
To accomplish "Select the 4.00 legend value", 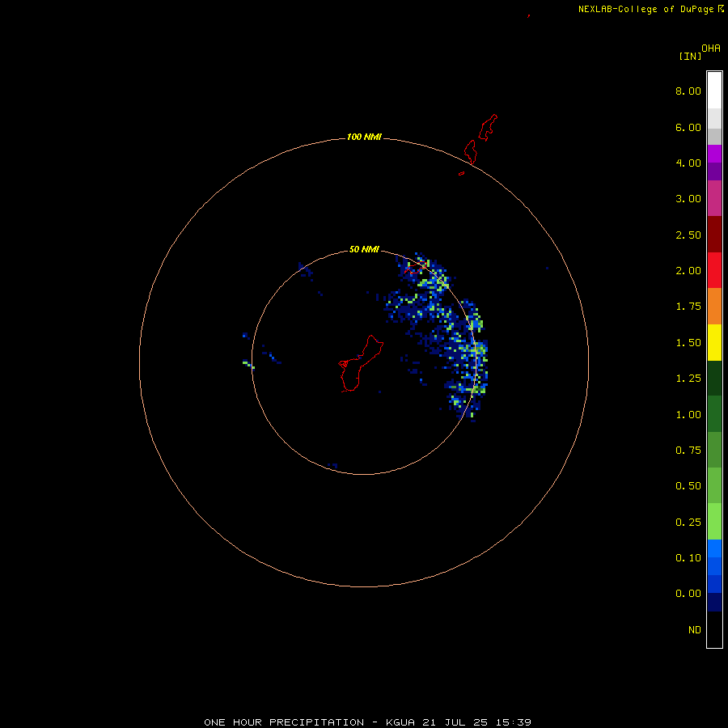I will [x=688, y=163].
